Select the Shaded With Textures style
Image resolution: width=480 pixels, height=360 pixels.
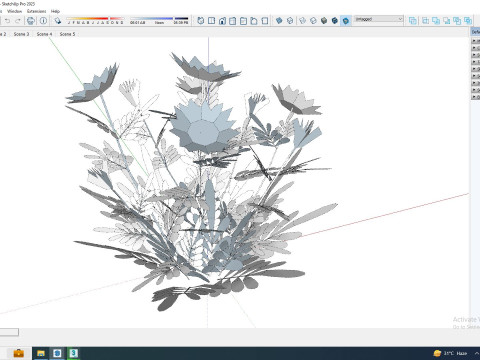335,21
